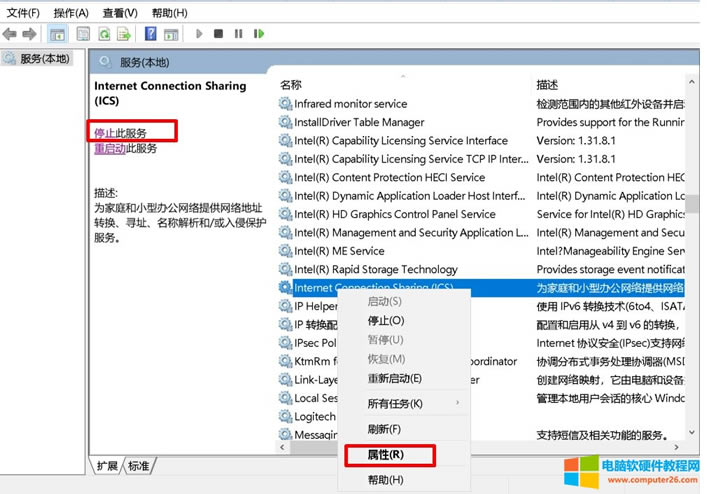Sort by the 名称 column header
This screenshot has width=707, height=494.
point(291,85)
